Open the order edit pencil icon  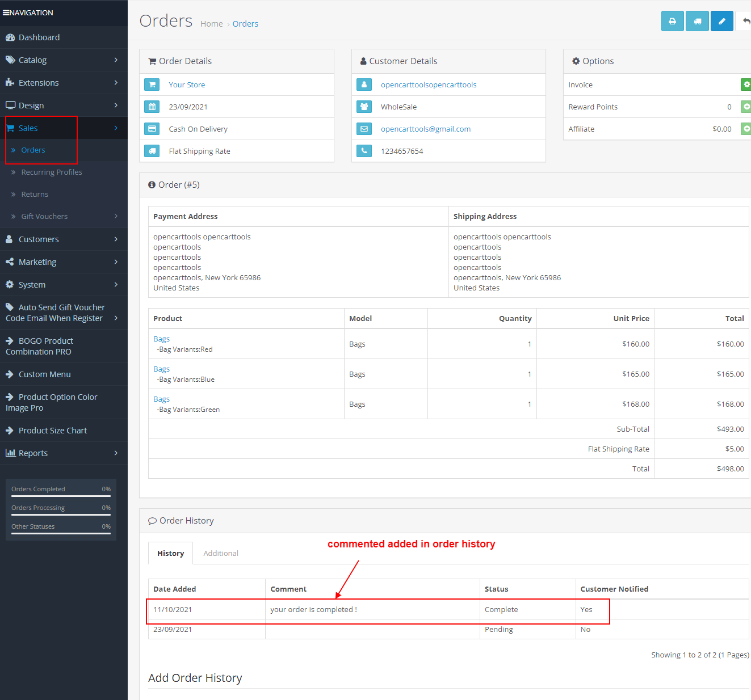(x=721, y=20)
